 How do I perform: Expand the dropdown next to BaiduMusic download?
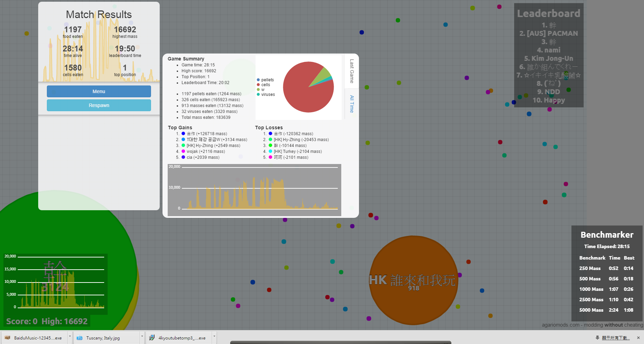pyautogui.click(x=69, y=337)
